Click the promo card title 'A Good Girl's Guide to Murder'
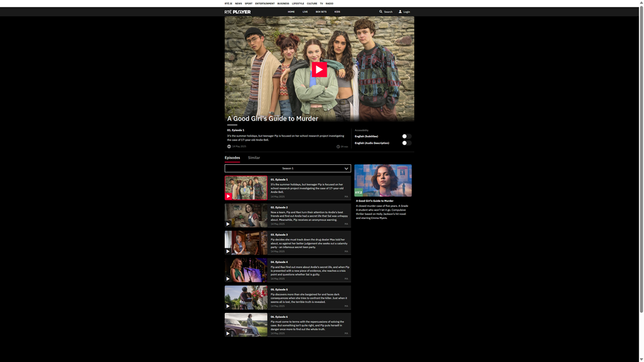This screenshot has width=644, height=362. pos(375,201)
